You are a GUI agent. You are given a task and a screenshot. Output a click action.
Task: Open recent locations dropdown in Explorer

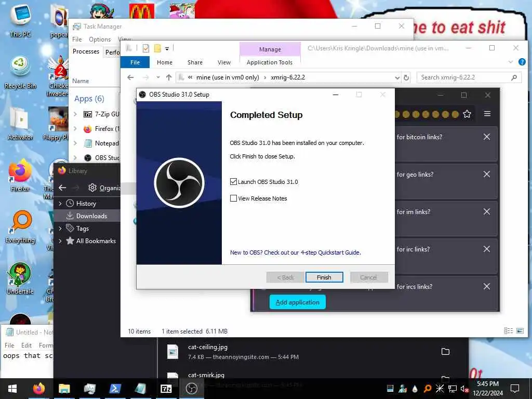pos(158,77)
